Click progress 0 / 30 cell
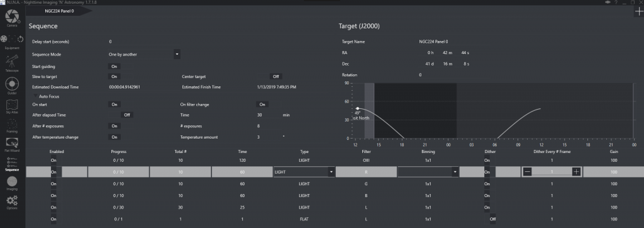The image size is (644, 228). point(118,207)
